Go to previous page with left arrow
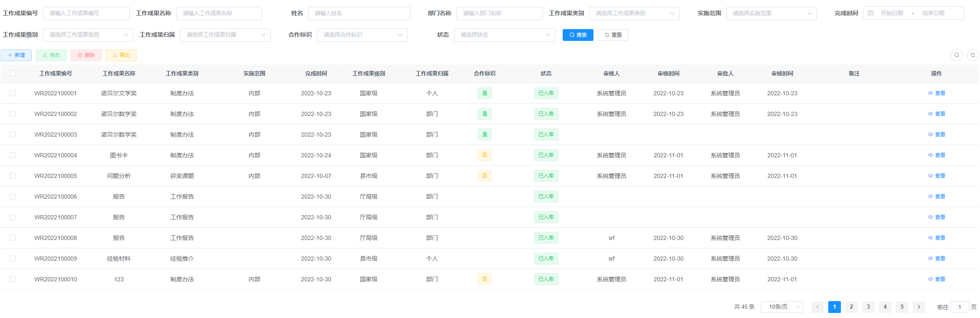 click(817, 307)
